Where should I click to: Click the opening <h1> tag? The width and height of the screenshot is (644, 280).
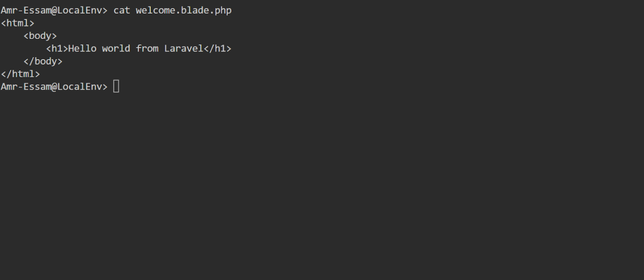57,49
